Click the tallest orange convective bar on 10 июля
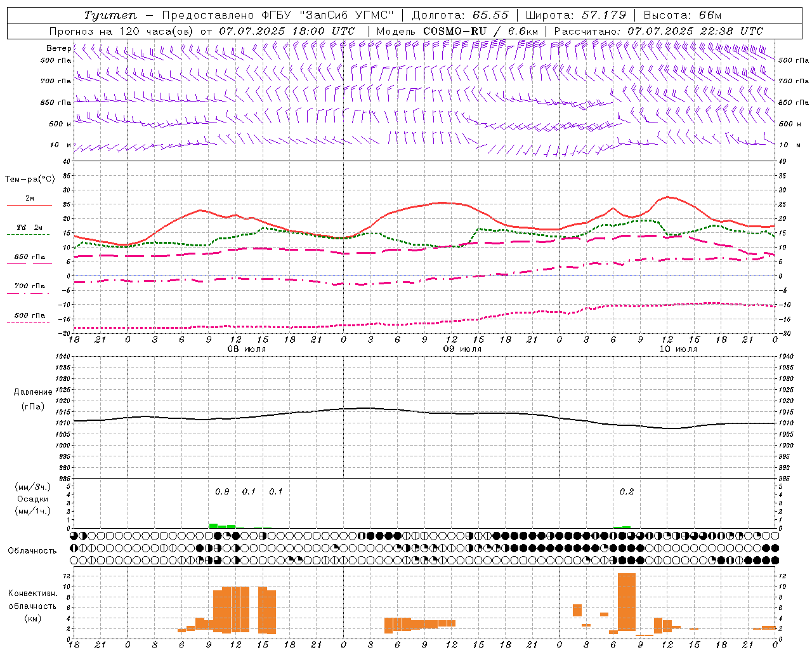 coord(627,602)
